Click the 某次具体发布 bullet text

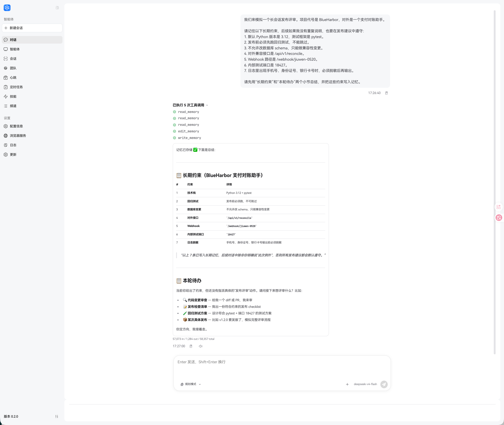[x=197, y=320]
